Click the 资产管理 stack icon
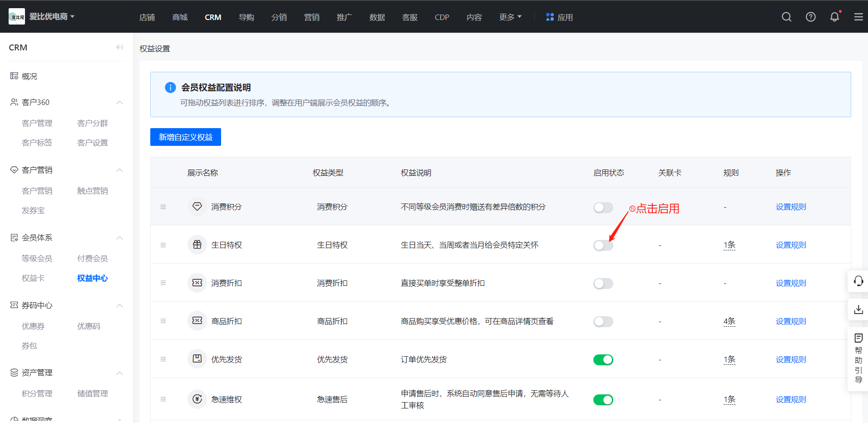 [14, 373]
